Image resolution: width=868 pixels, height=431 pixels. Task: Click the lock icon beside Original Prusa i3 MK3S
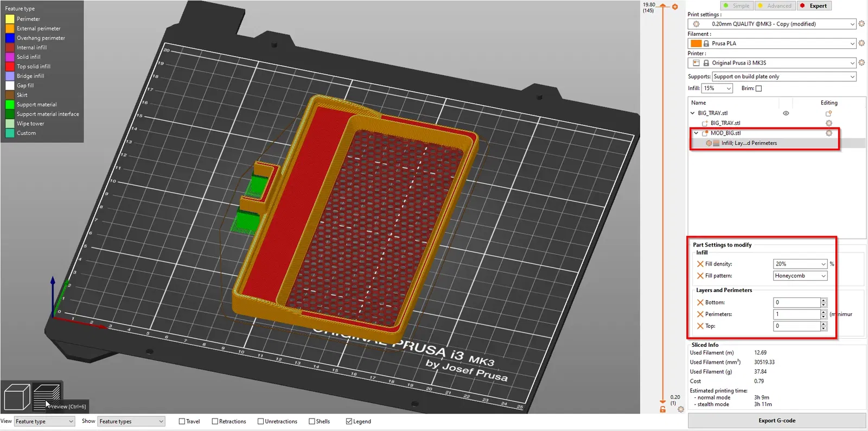pos(706,63)
